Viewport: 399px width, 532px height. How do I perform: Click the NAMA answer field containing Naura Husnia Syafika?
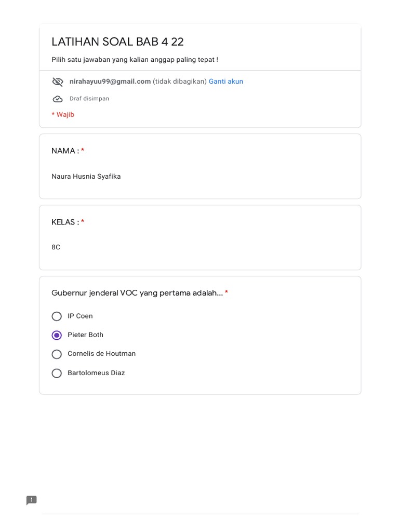click(x=86, y=177)
